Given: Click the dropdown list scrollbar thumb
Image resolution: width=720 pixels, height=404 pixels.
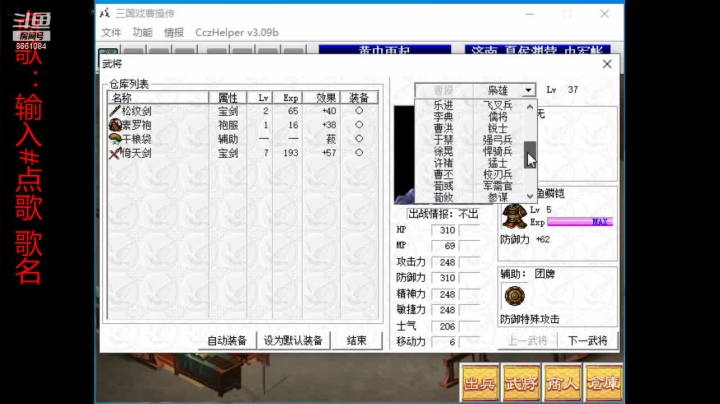Looking at the screenshot, I should tap(530, 155).
